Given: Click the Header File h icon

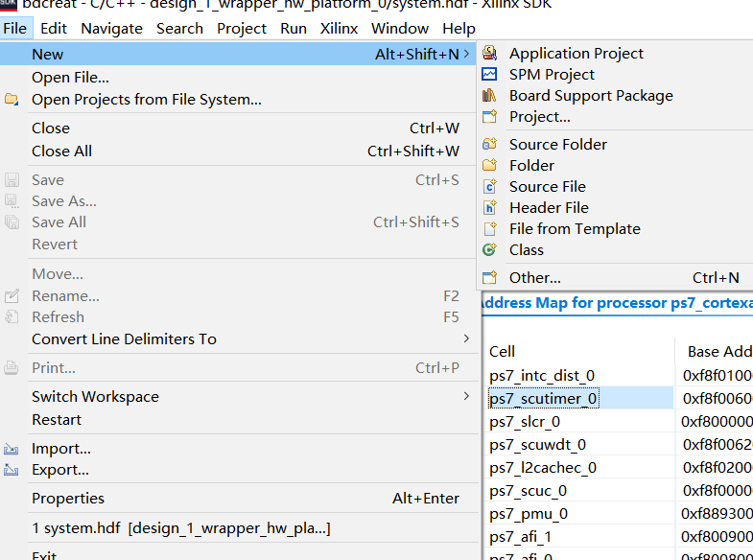Looking at the screenshot, I should point(489,207).
